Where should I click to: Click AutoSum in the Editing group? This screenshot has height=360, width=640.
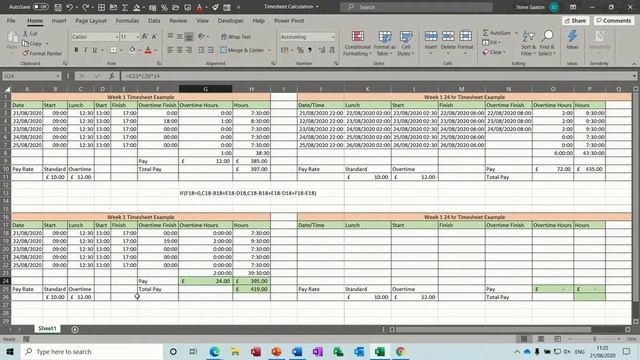(497, 33)
